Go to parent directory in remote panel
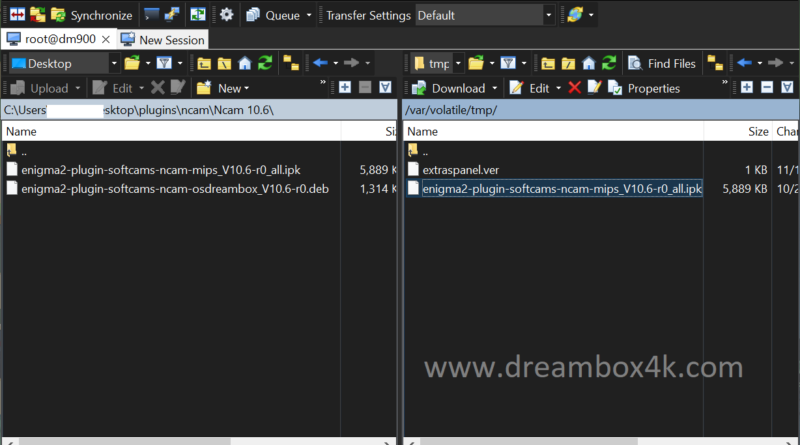 point(548,63)
